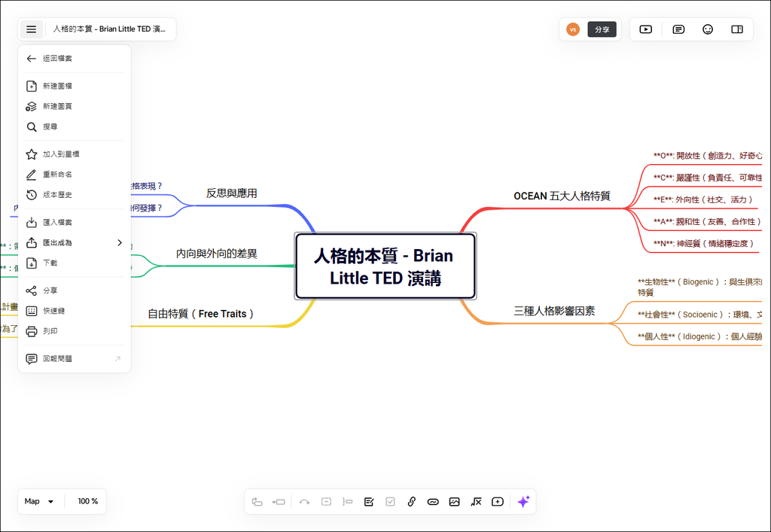Open the AI sparkle assistant
This screenshot has height=532, width=771.
524,502
